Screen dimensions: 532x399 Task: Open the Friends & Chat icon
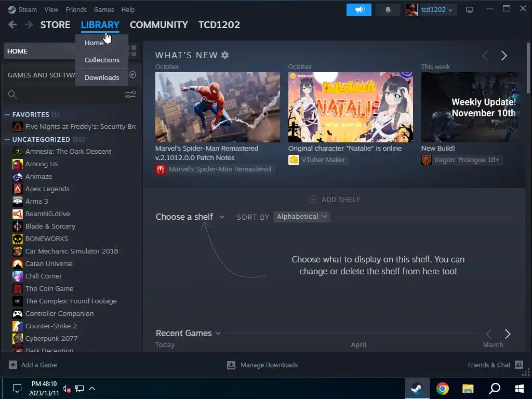click(x=519, y=365)
